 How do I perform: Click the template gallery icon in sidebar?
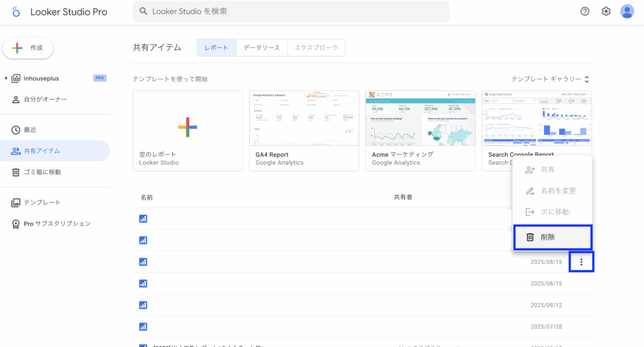[x=16, y=202]
